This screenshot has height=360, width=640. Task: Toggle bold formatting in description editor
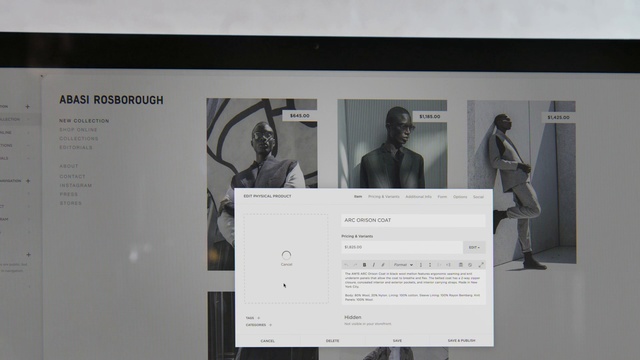tap(364, 265)
